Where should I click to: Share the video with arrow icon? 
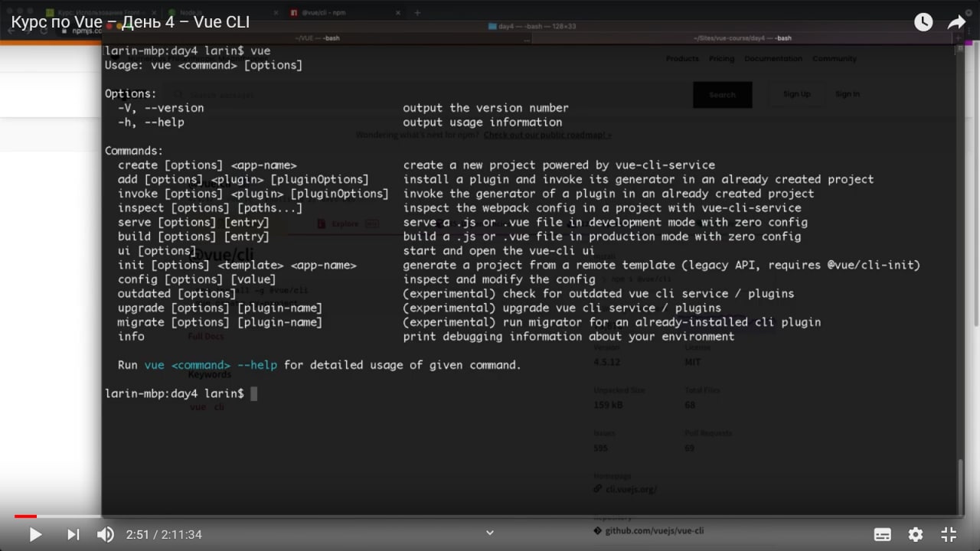click(956, 22)
